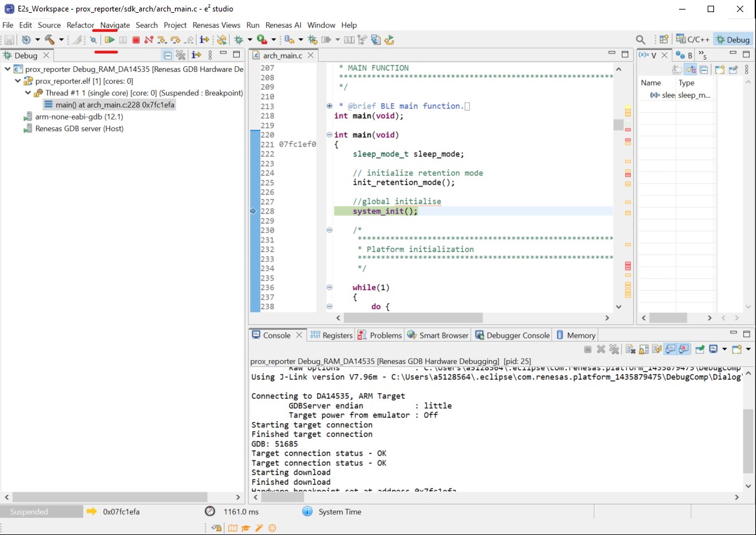Click the Skip All Breakpoints icon

(x=93, y=39)
